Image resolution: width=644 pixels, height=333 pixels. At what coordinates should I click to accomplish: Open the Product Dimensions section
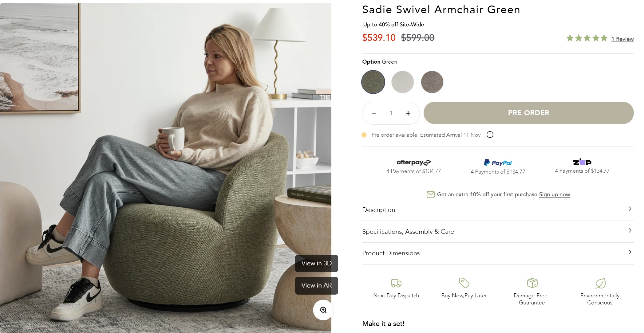(498, 253)
